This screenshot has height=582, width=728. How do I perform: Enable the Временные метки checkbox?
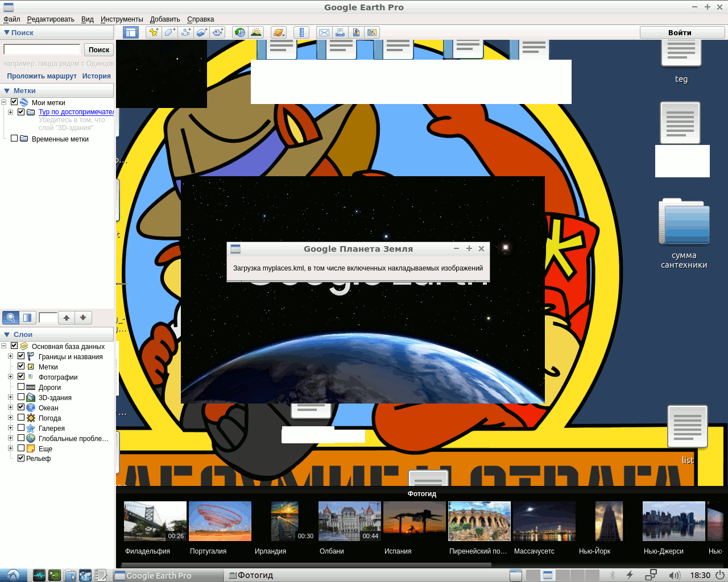[14, 139]
